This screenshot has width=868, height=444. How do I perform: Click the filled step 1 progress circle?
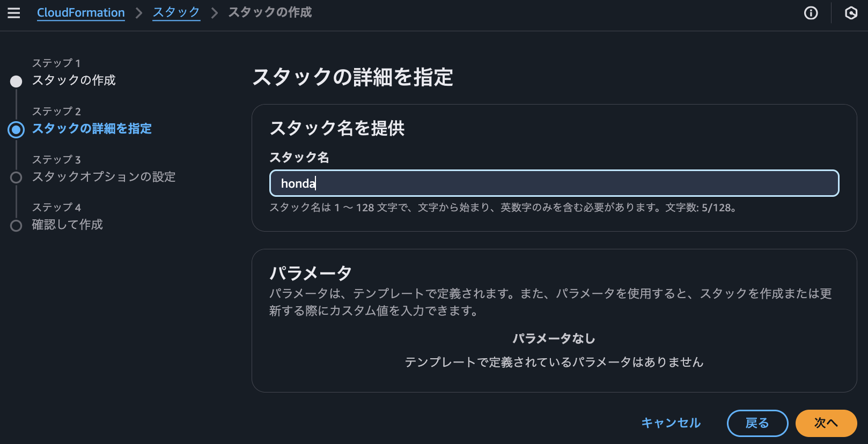coord(16,82)
